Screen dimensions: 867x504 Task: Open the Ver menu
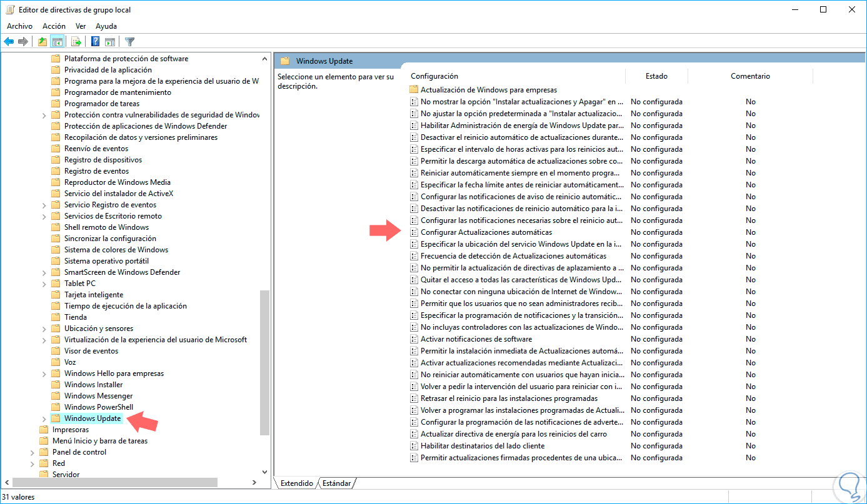[81, 26]
